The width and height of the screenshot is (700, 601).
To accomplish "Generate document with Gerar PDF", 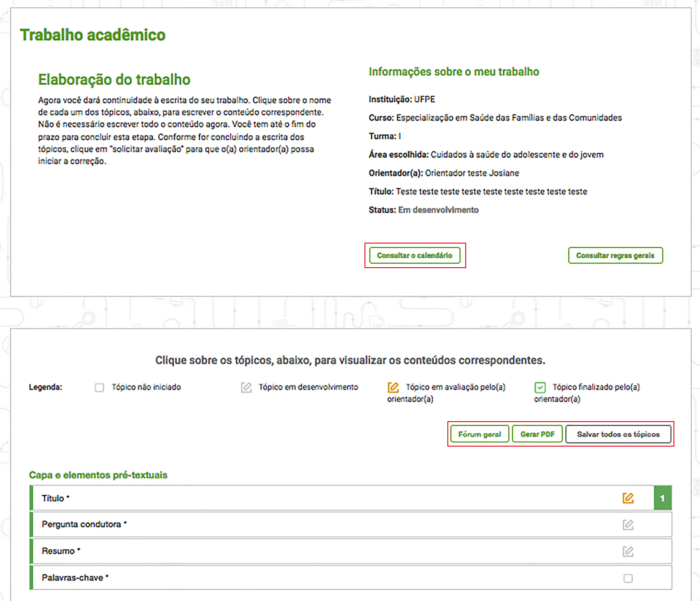I will click(537, 434).
